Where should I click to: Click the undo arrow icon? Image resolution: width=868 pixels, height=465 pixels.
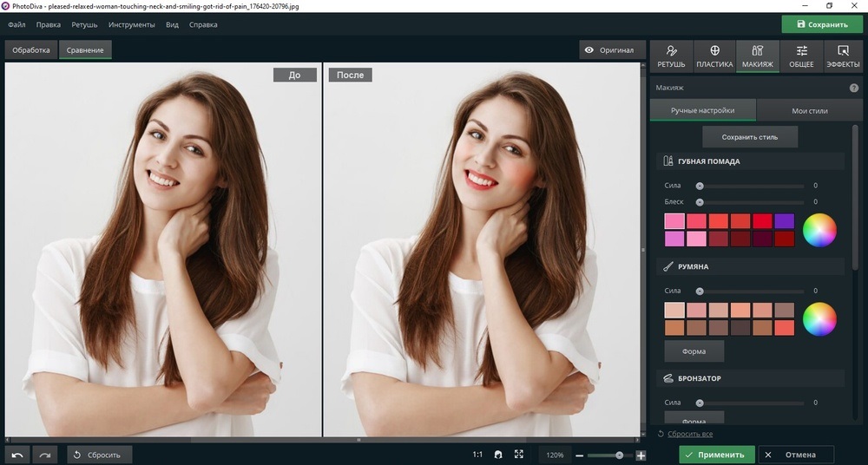tap(19, 455)
